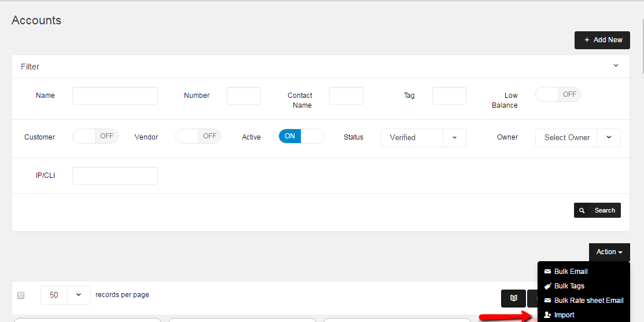Click the envelope icon beside Bulk Email

coord(547,272)
